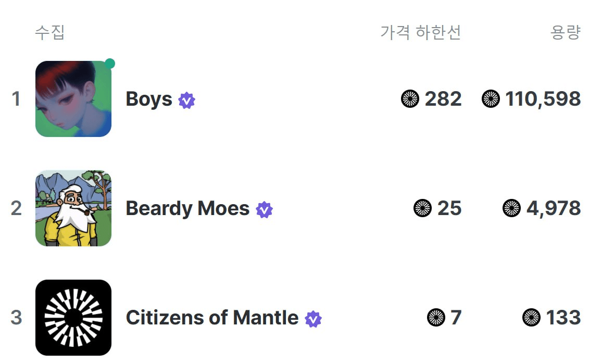Click the green status dot on Boys

point(110,64)
